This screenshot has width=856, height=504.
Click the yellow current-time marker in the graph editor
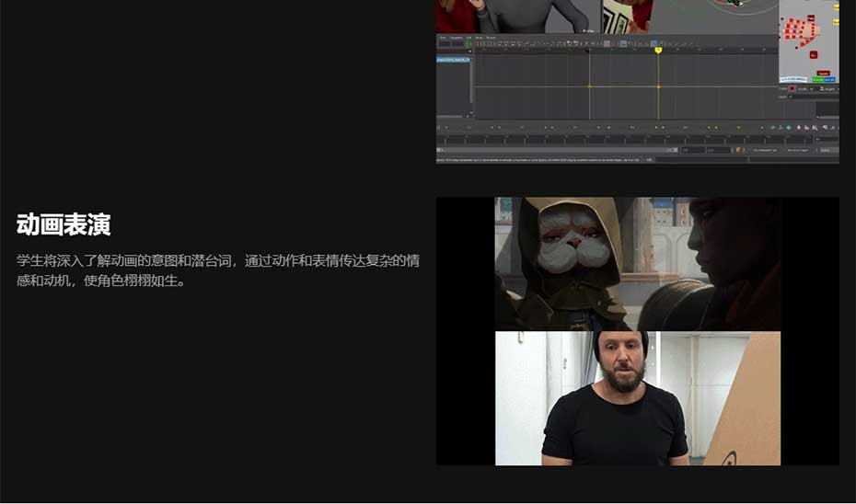click(658, 51)
